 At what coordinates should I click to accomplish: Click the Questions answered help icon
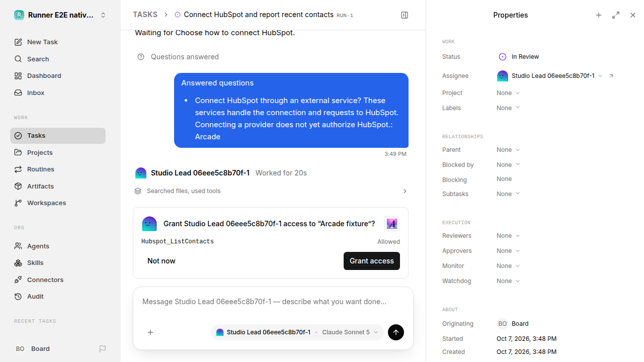141,57
